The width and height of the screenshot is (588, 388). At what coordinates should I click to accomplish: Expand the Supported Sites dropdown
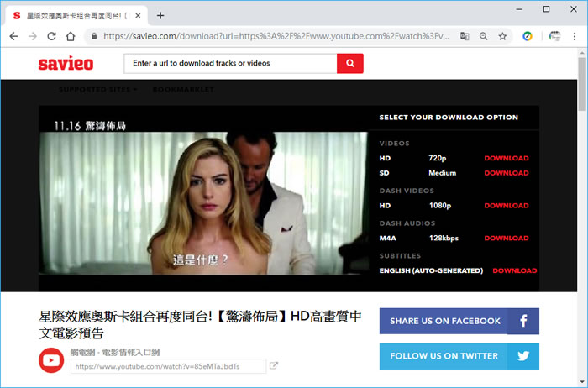(97, 90)
